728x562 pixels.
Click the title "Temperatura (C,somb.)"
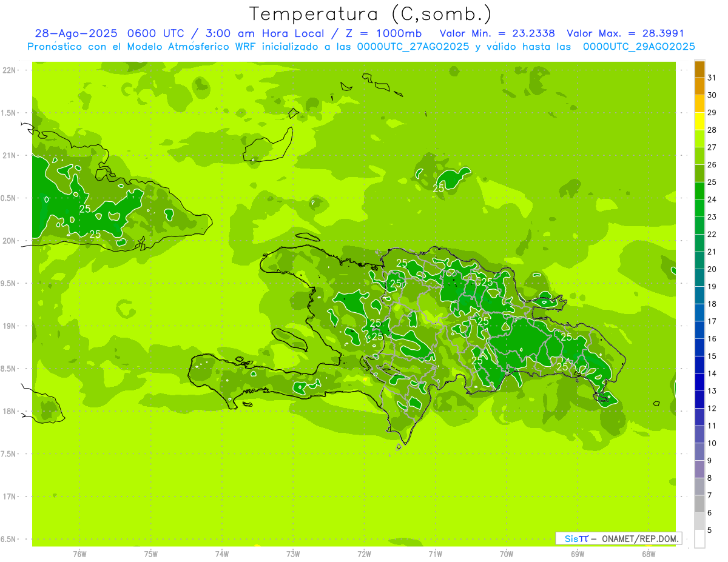point(371,14)
